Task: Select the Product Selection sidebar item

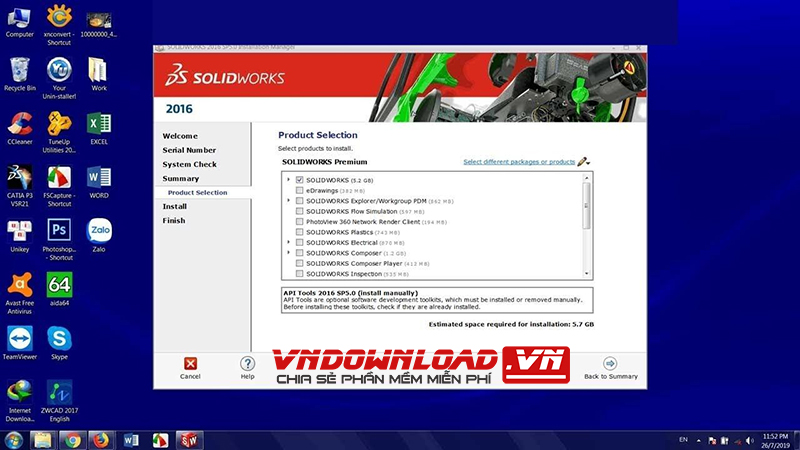Action: 197,193
